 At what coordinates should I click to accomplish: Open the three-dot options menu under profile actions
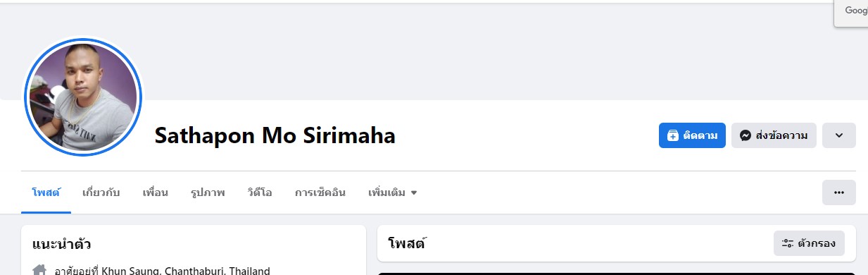[839, 192]
